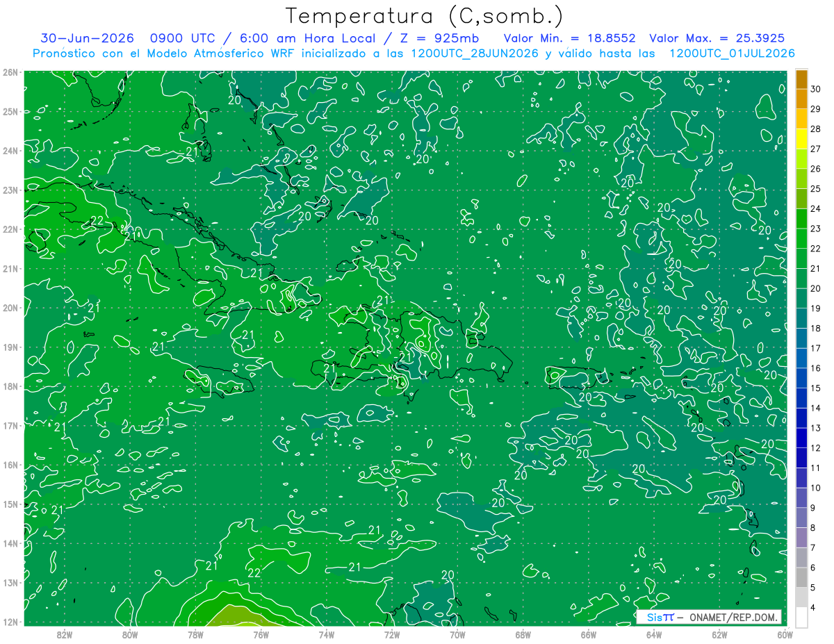The width and height of the screenshot is (834, 644).
Task: Click the 78W longitude label
Action: [195, 634]
